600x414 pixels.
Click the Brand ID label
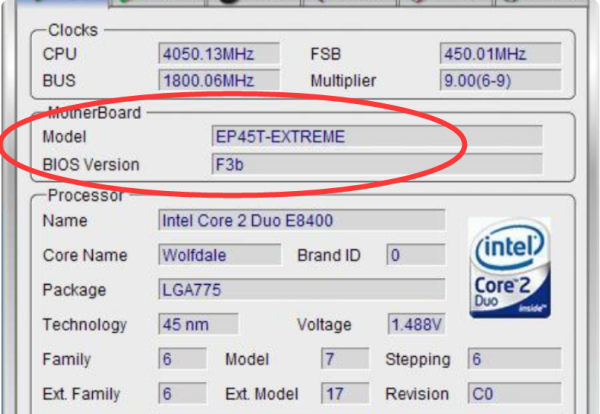(329, 255)
